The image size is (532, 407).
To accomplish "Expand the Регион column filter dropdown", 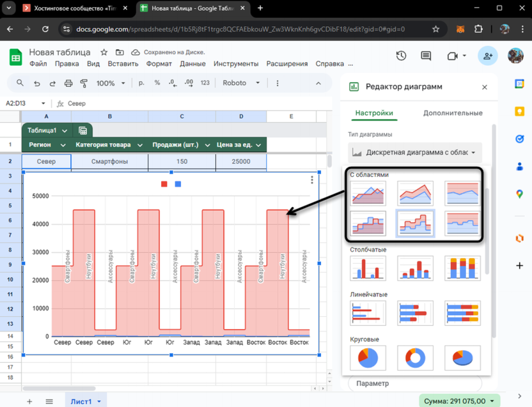I will click(x=63, y=145).
